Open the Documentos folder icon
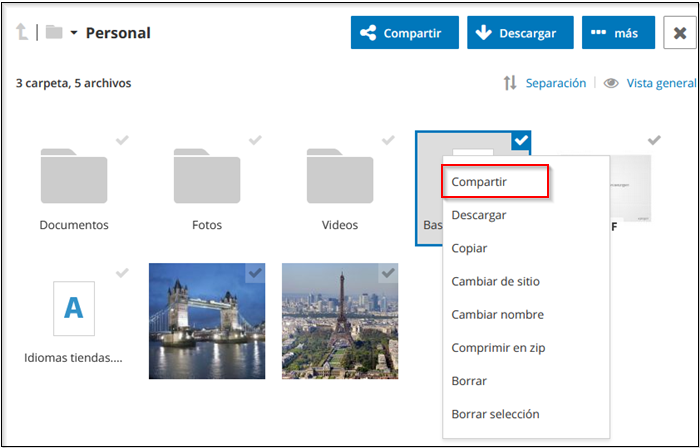Screen dimensions: 700x448 click(x=74, y=176)
